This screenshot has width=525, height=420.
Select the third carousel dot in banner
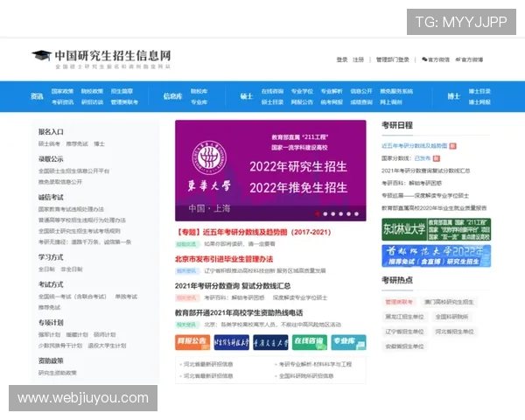[332, 213]
